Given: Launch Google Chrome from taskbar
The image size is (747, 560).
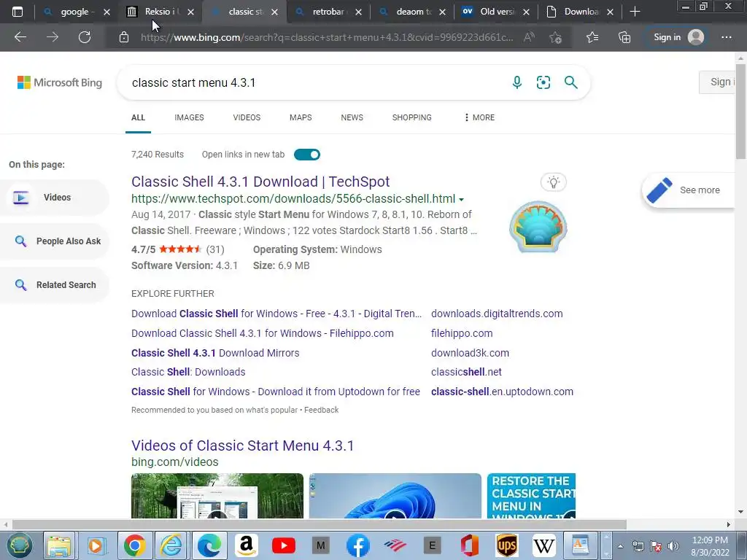Looking at the screenshot, I should pyautogui.click(x=135, y=545).
